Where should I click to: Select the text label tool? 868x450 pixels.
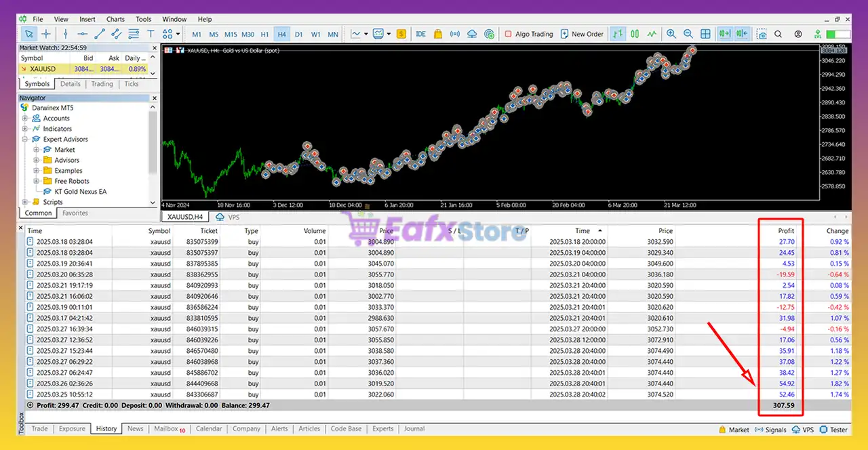click(151, 34)
